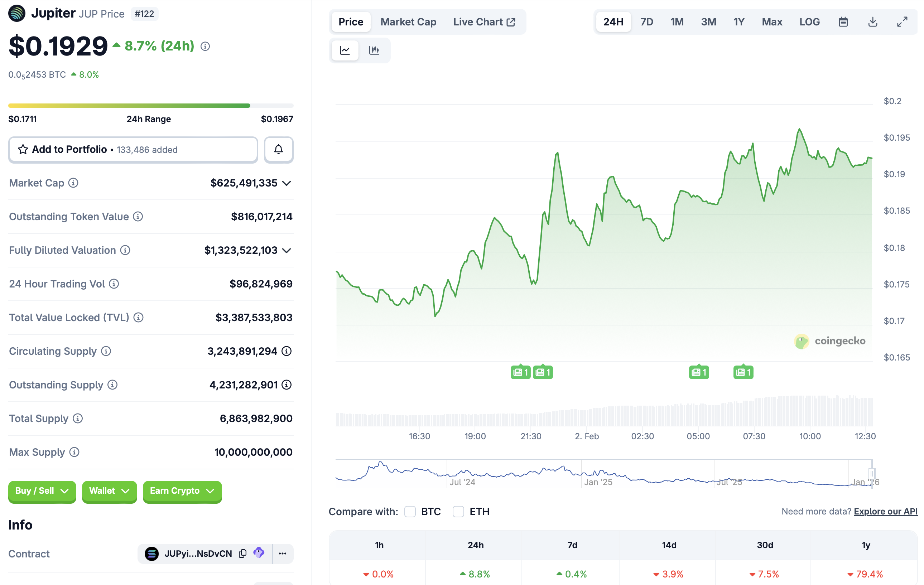Toggle LOG scale on the chart
The width and height of the screenshot is (924, 585).
810,22
